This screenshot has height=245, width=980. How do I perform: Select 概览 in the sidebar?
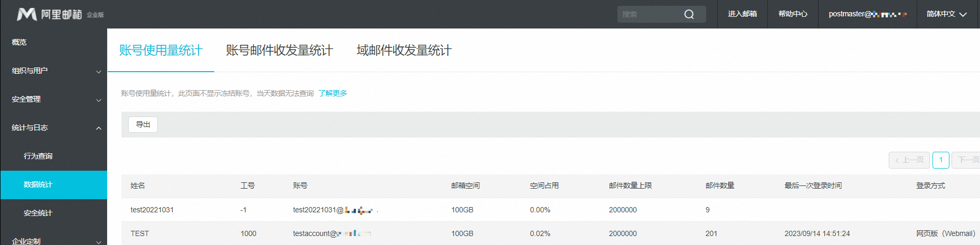click(19, 42)
